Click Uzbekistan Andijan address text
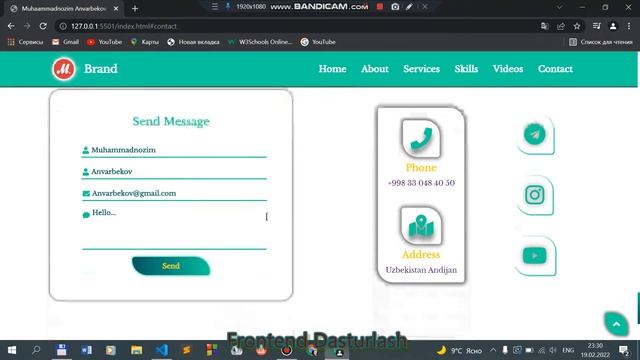The width and height of the screenshot is (640, 360). click(x=421, y=270)
